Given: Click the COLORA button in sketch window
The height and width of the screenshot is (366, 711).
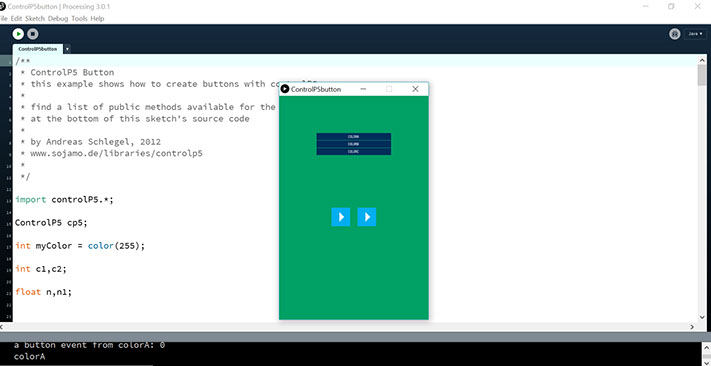Looking at the screenshot, I should point(354,137).
